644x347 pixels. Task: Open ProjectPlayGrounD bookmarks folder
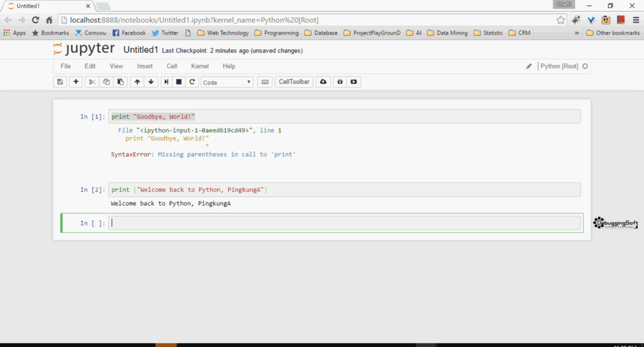(x=372, y=33)
